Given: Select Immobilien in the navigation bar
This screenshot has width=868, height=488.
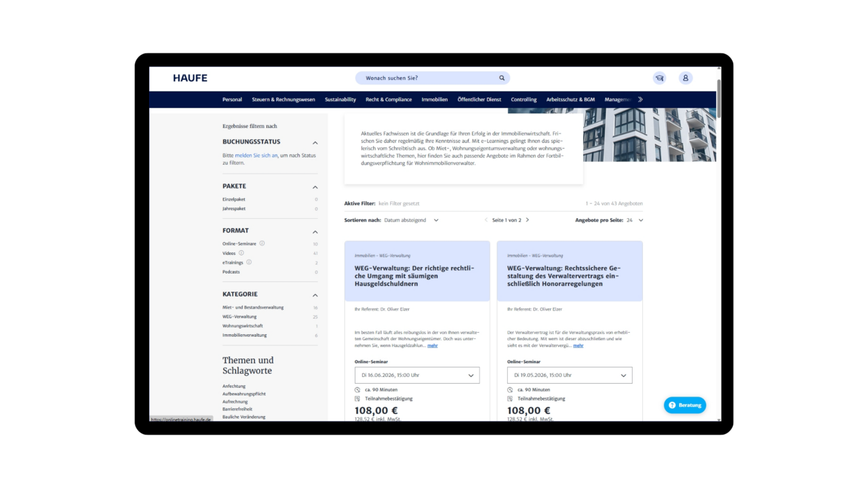Looking at the screenshot, I should [435, 100].
